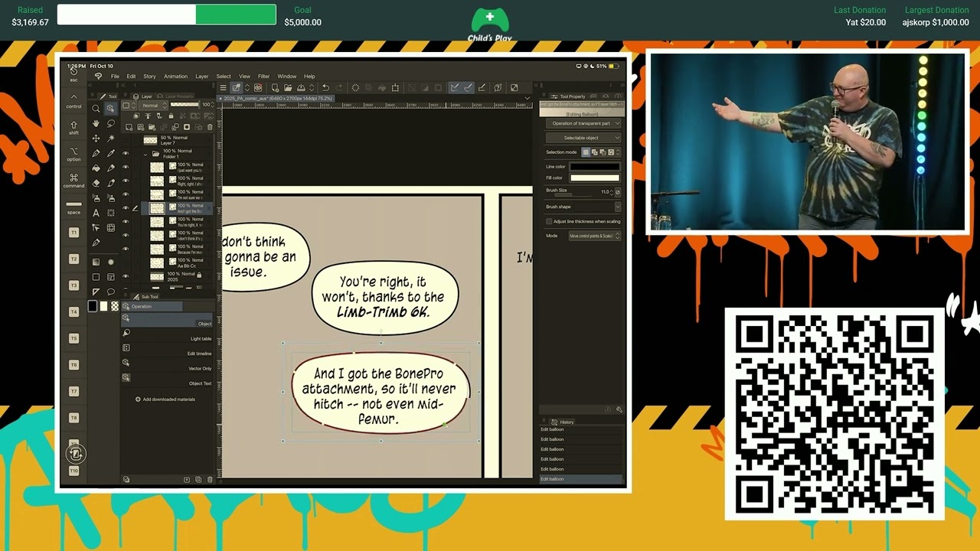The width and height of the screenshot is (980, 551).
Task: Click the Line color swatch
Action: click(x=595, y=167)
